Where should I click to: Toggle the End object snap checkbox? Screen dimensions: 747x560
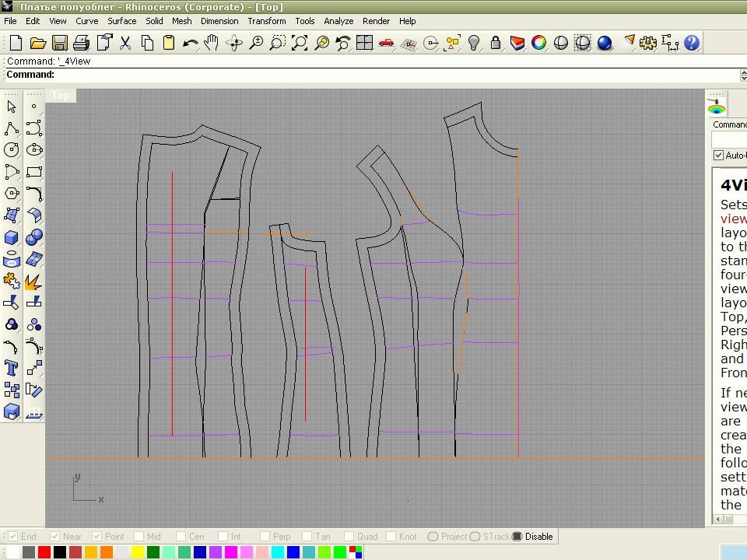[x=13, y=537]
